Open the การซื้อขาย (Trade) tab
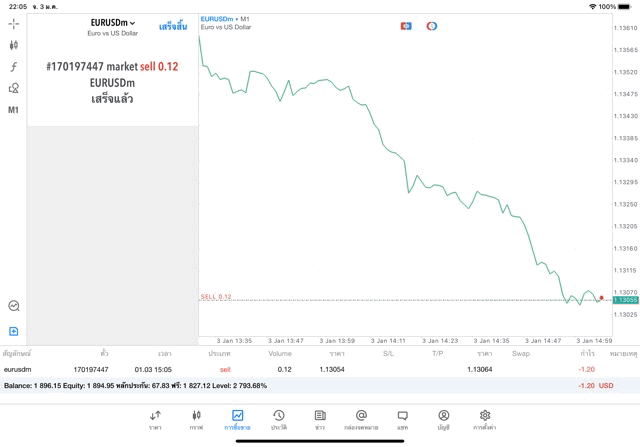 pyautogui.click(x=237, y=419)
